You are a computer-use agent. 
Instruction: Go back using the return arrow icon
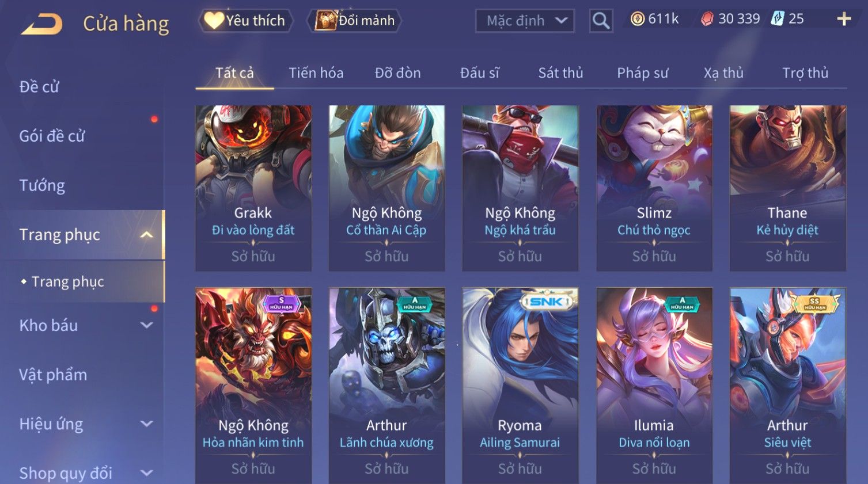point(41,24)
